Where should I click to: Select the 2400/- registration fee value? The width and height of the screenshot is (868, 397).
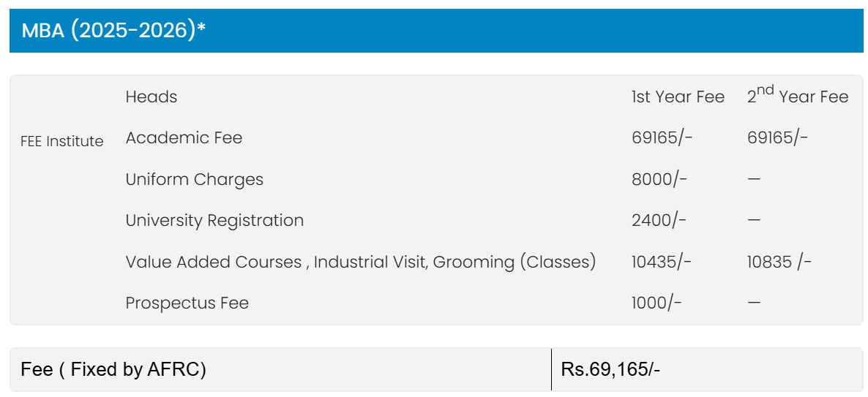pyautogui.click(x=659, y=221)
